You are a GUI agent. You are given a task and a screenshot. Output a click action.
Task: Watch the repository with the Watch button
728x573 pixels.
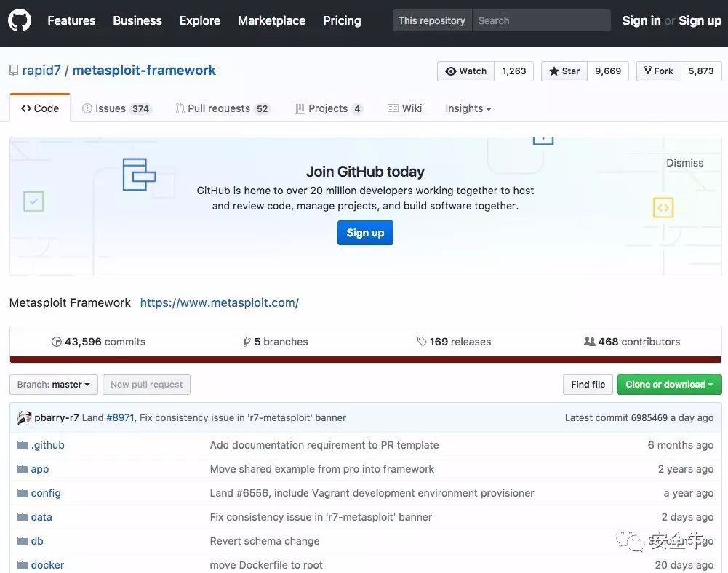[465, 71]
